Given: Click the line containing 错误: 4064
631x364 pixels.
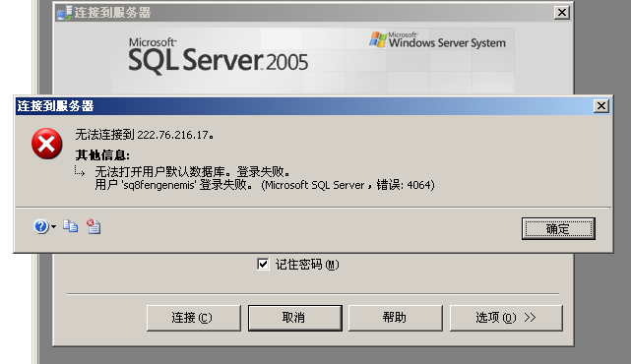Looking at the screenshot, I should pos(265,185).
